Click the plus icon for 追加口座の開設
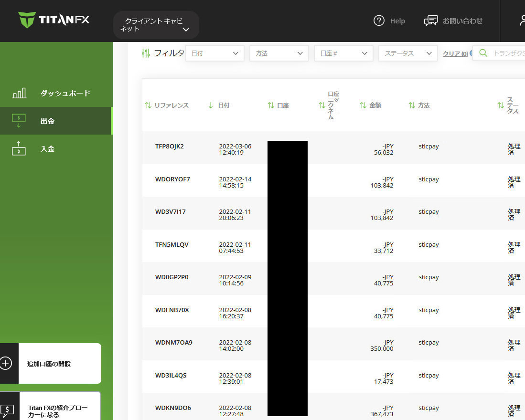 6,363
